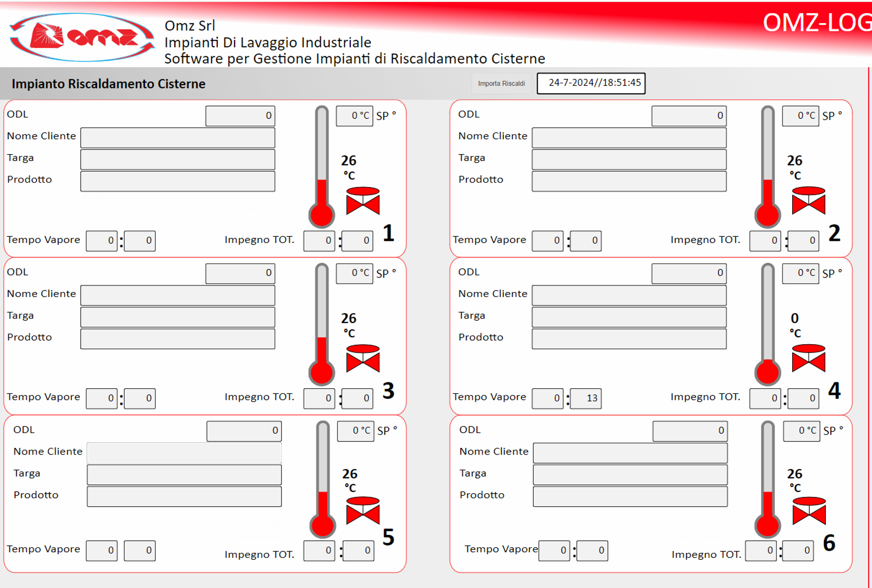The image size is (872, 588).
Task: Select the ODL field of tank 6
Action: coord(690,431)
